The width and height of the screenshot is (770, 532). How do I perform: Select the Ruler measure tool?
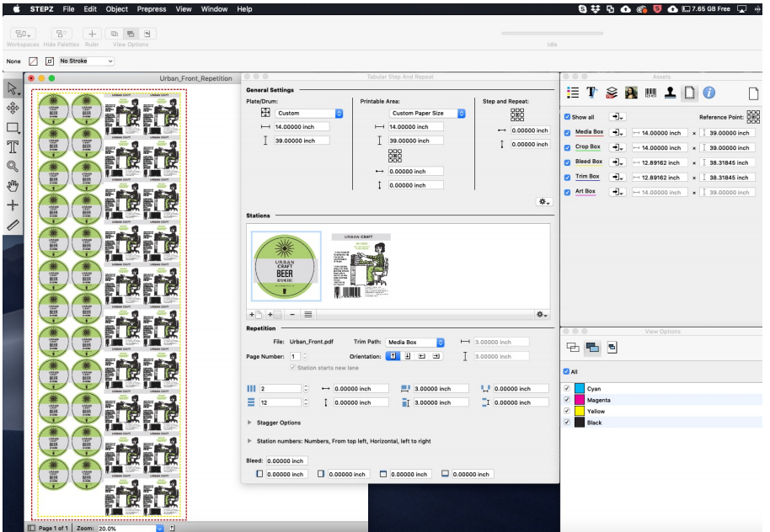(13, 225)
